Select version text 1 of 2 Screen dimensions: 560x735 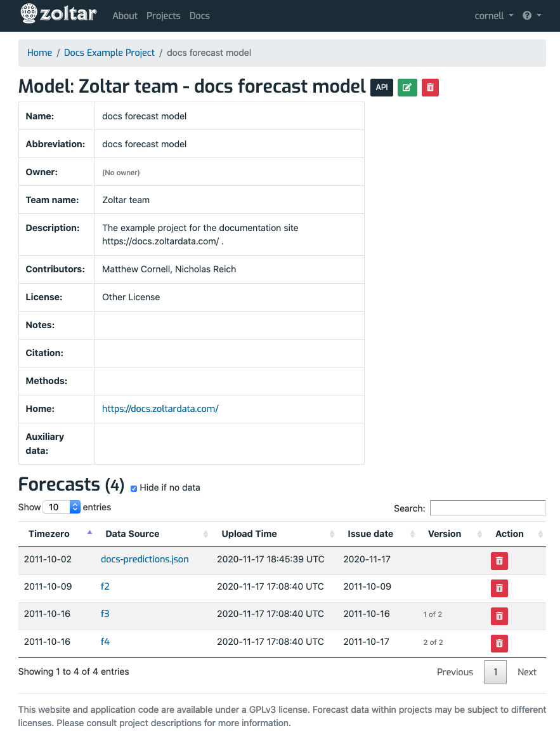click(433, 614)
